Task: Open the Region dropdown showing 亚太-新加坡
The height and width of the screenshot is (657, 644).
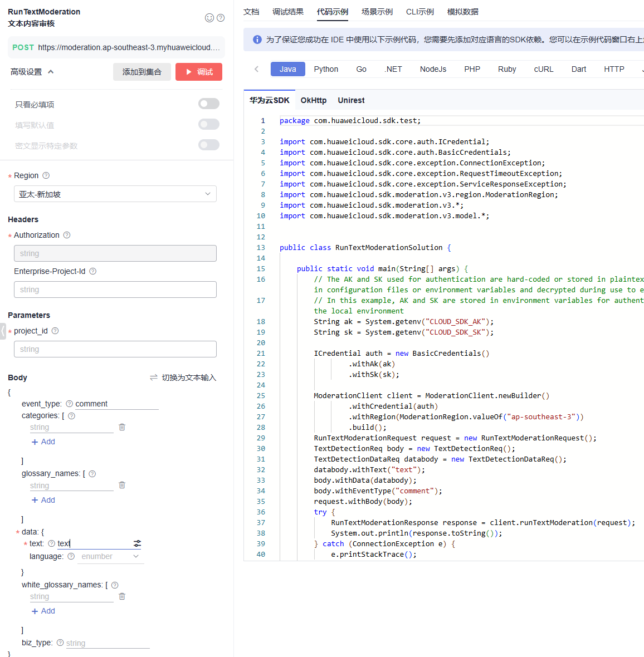Action: 115,194
